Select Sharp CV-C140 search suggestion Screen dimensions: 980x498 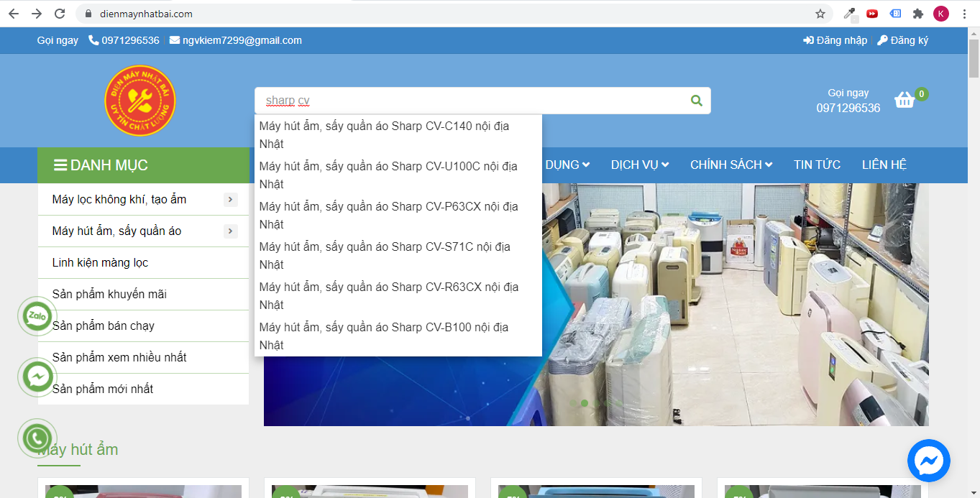point(384,134)
